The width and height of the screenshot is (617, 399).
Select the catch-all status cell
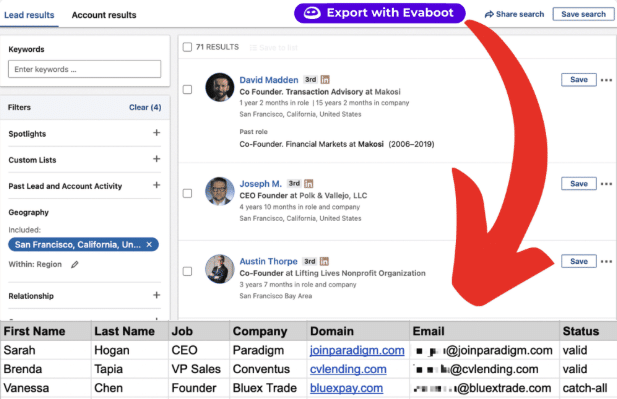588,388
